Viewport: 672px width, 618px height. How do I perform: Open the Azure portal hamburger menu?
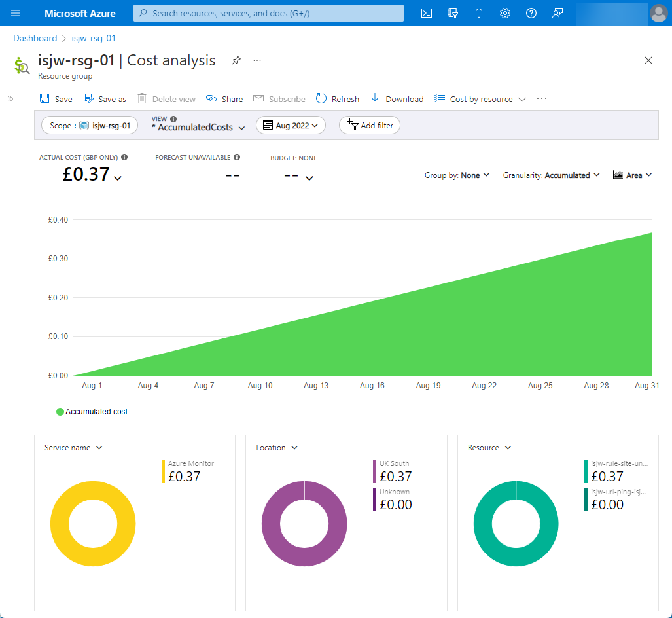16,13
